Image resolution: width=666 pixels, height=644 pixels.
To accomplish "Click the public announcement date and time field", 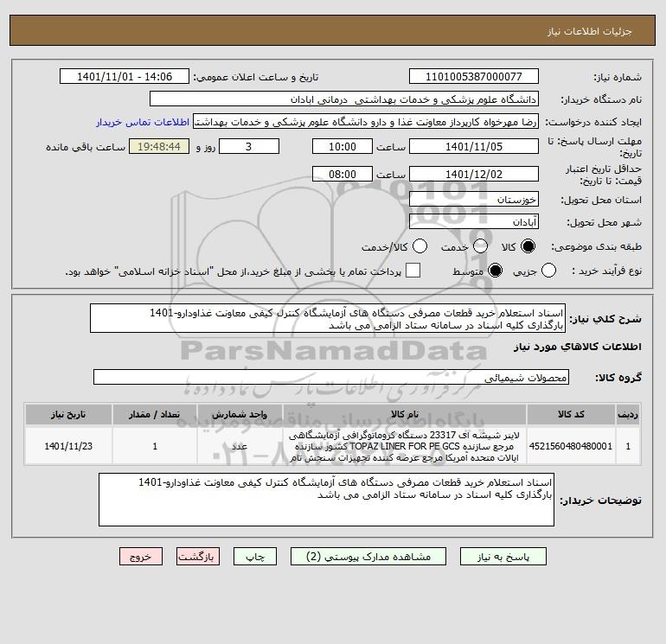I will (x=125, y=76).
